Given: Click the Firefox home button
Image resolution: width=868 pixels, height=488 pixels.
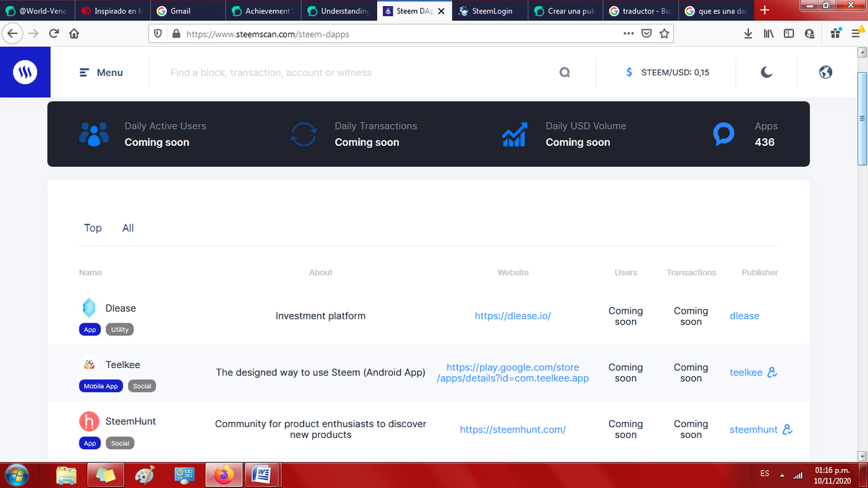Looking at the screenshot, I should point(74,33).
